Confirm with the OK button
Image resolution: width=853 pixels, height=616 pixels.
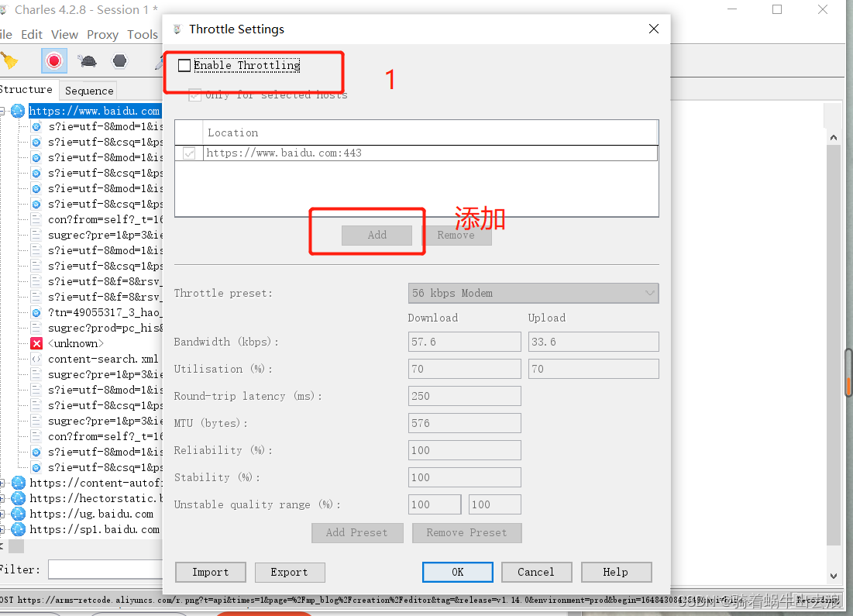click(458, 572)
